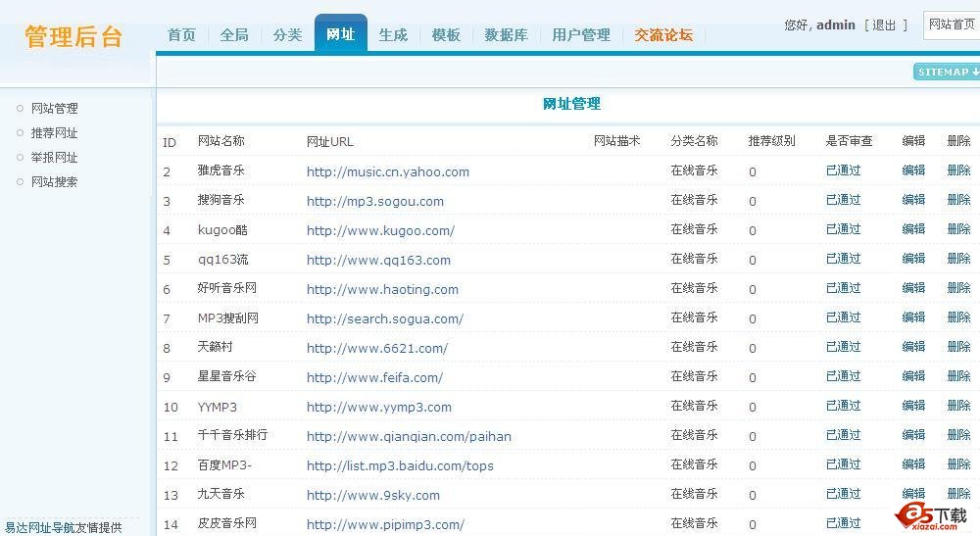Click 已通过 status for qq163流 row
This screenshot has height=536, width=980.
tap(843, 259)
